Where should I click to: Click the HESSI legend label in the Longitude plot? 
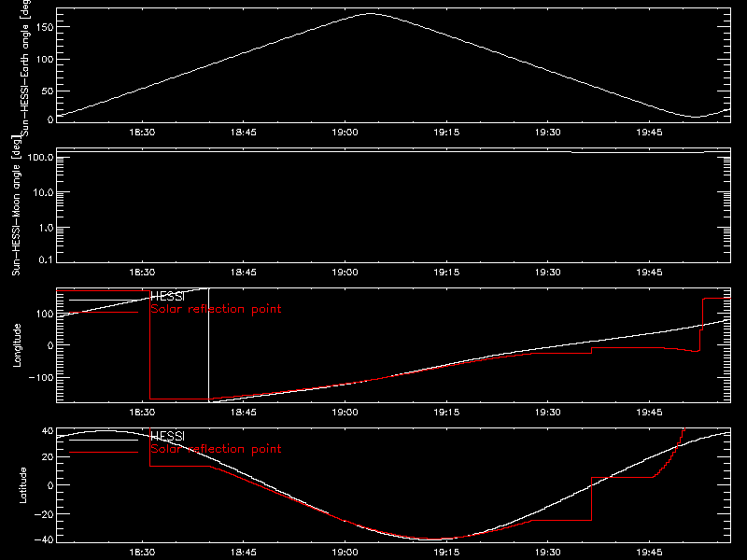167,297
